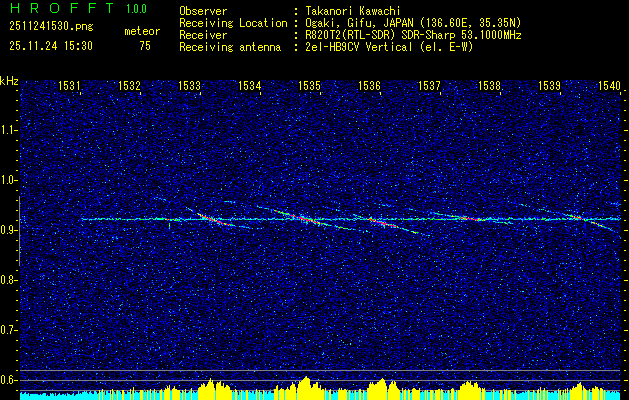Select the 1.1 kHz frequency label
Image resolution: width=629 pixels, height=400 pixels.
pos(9,130)
